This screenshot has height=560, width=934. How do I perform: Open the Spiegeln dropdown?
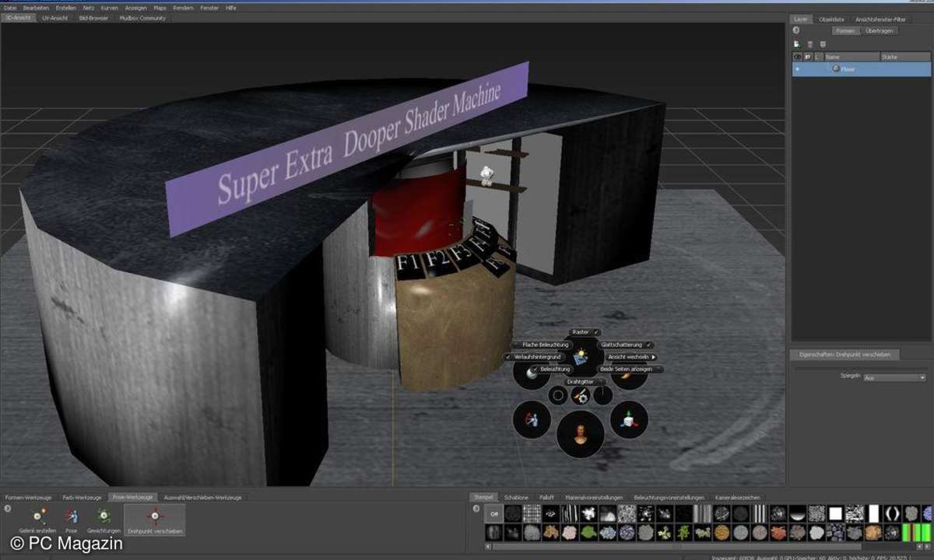point(894,377)
